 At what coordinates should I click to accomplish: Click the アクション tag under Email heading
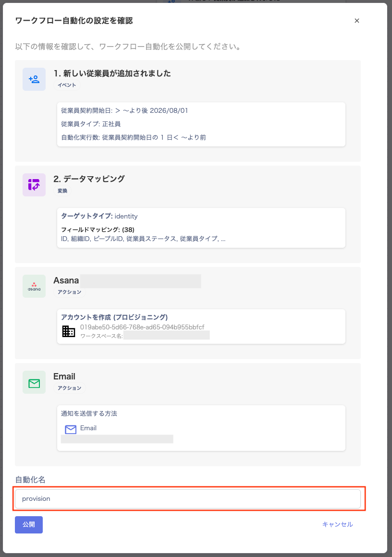(x=70, y=388)
